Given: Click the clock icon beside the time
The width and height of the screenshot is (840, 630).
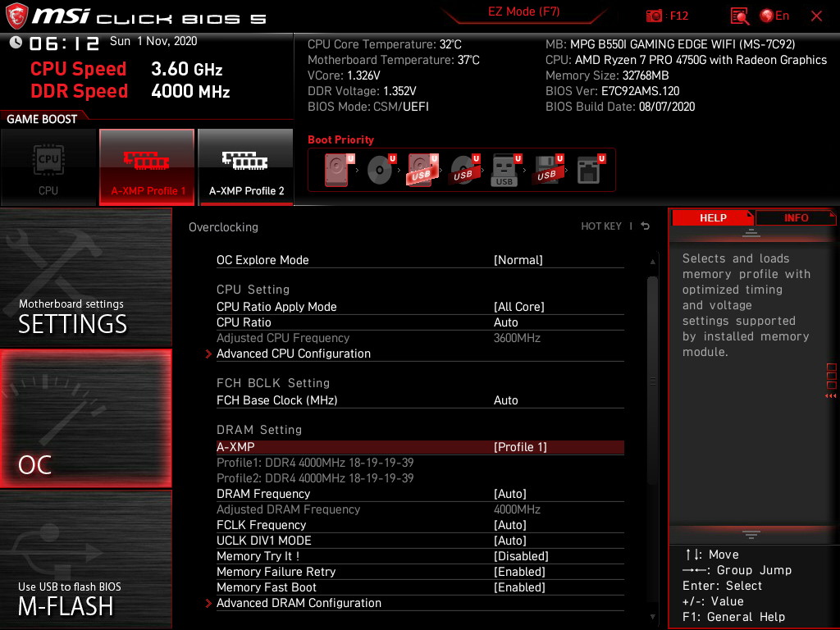Looking at the screenshot, I should click(16, 42).
